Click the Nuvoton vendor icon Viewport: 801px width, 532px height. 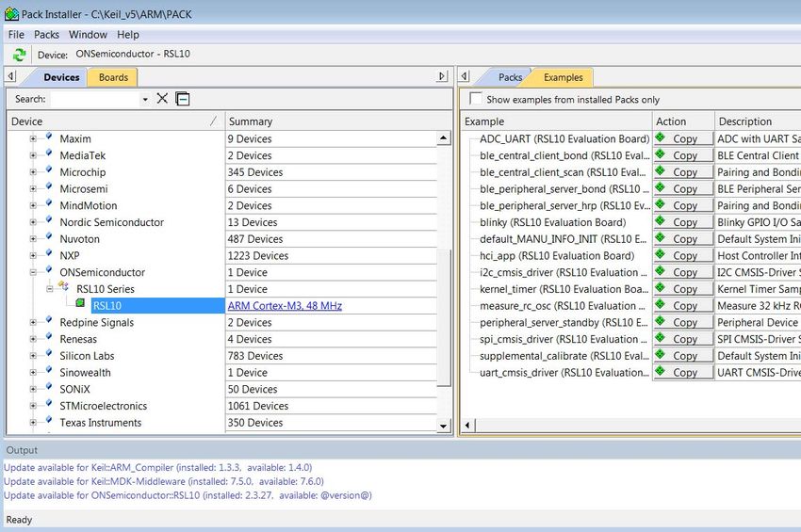[x=49, y=236]
